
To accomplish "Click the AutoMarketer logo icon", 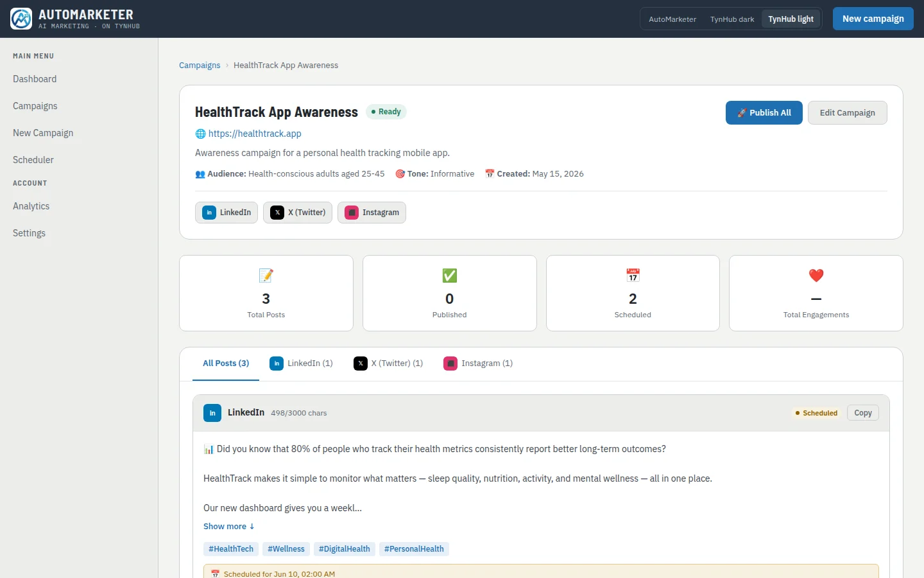I will click(21, 19).
